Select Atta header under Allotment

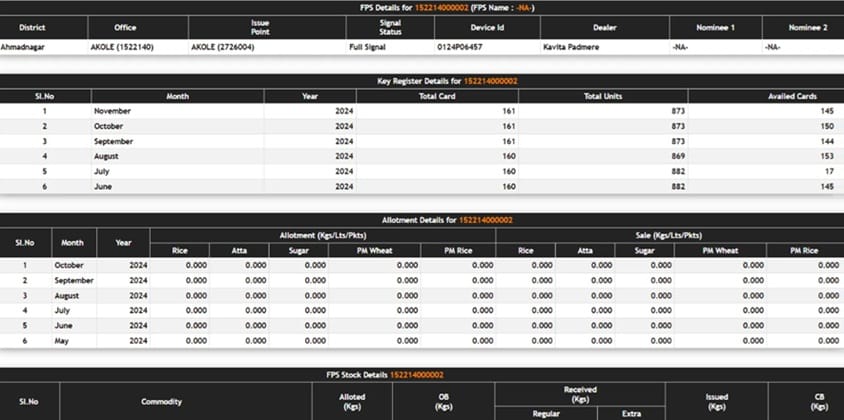coord(239,250)
